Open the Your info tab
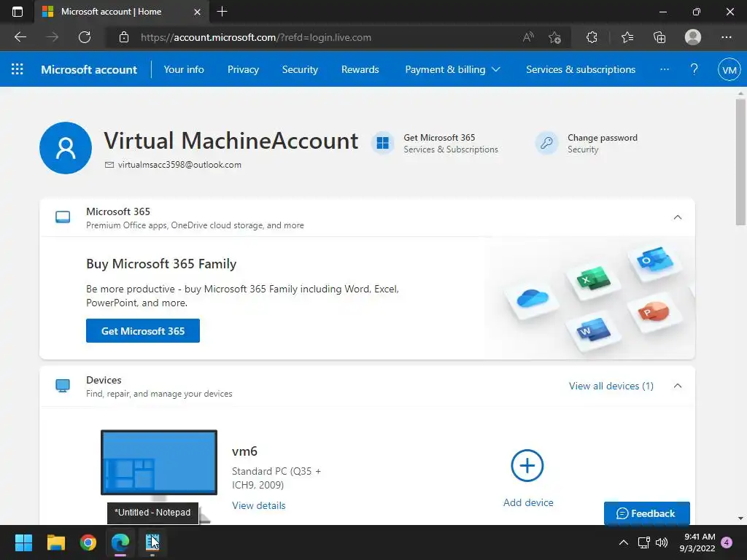Screen dimensions: 747x560 point(184,69)
